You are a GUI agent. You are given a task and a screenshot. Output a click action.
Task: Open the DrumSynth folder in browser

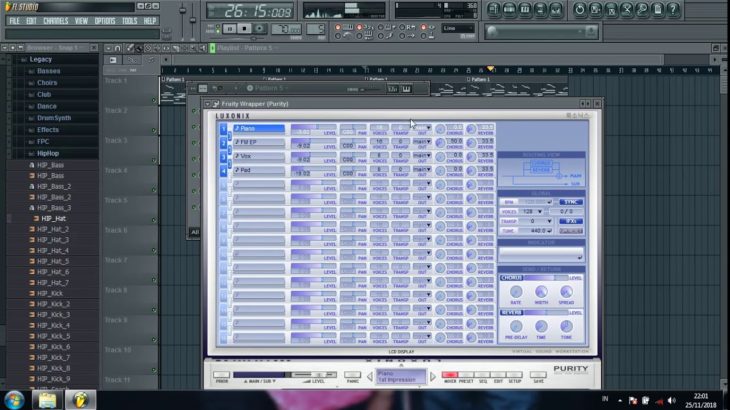(54, 118)
